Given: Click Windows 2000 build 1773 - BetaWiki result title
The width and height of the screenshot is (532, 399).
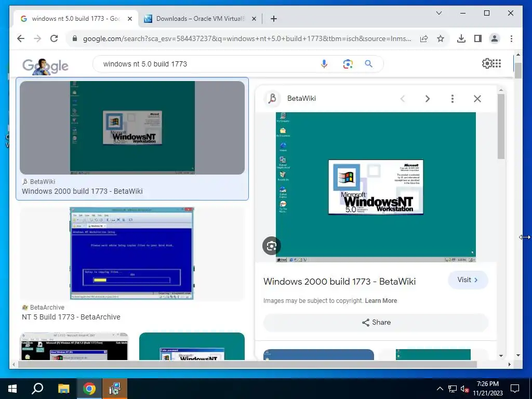Looking at the screenshot, I should (82, 191).
